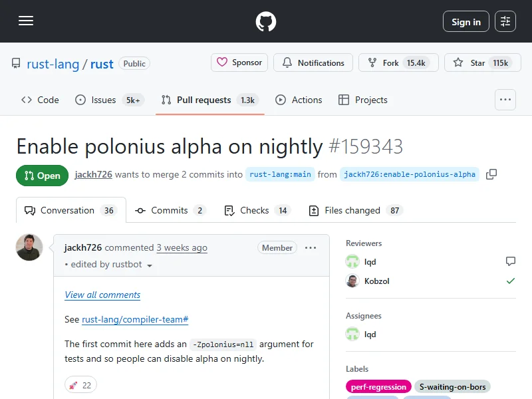532x399 pixels.
Task: Open the appearance settings sliders icon
Action: click(x=505, y=21)
